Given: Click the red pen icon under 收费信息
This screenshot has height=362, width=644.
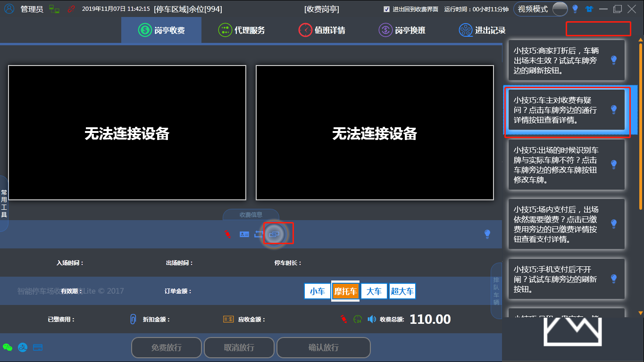Looking at the screenshot, I should (x=228, y=234).
